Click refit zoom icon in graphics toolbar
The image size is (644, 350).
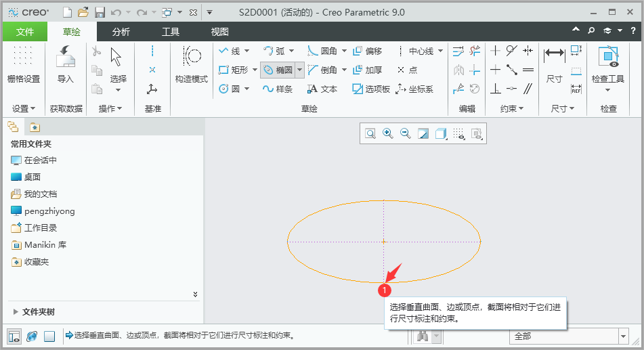coord(370,133)
